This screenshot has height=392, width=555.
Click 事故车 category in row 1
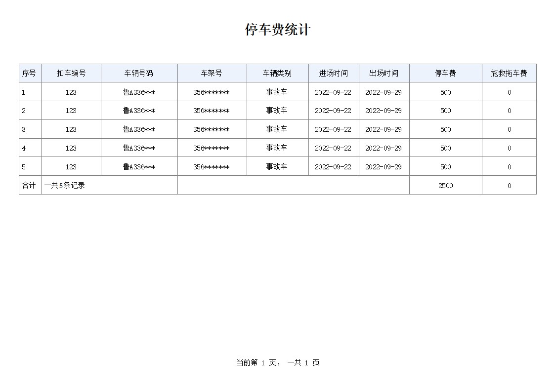click(x=277, y=92)
